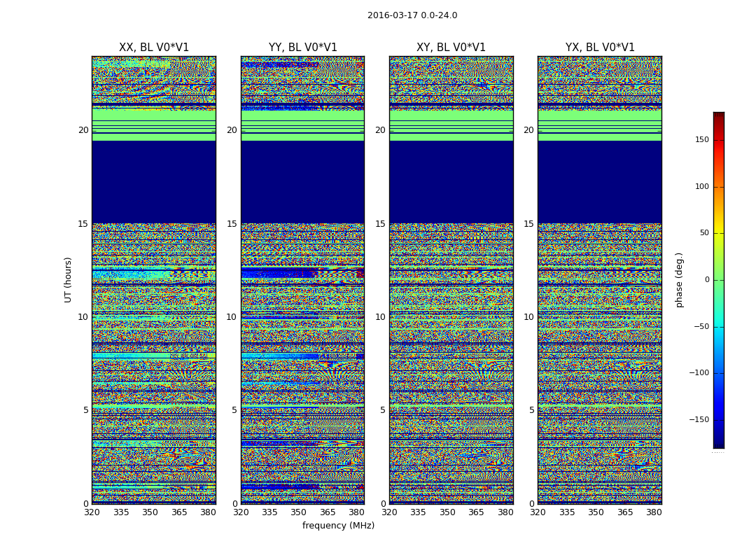Image resolution: width=735 pixels, height=560 pixels.
Task: Click the 10-hour tick on YX panel
Action: pos(529,317)
